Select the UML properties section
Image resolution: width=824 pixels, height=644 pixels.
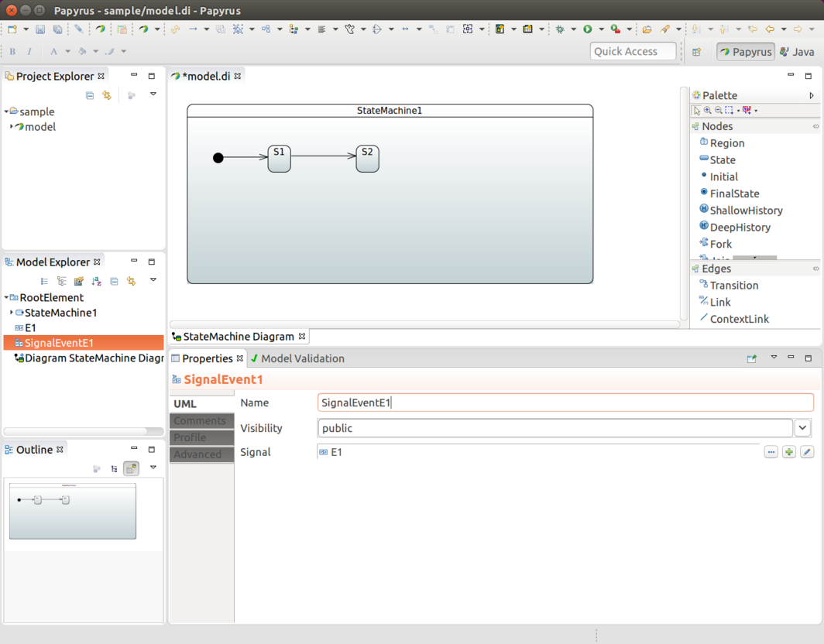pos(202,403)
